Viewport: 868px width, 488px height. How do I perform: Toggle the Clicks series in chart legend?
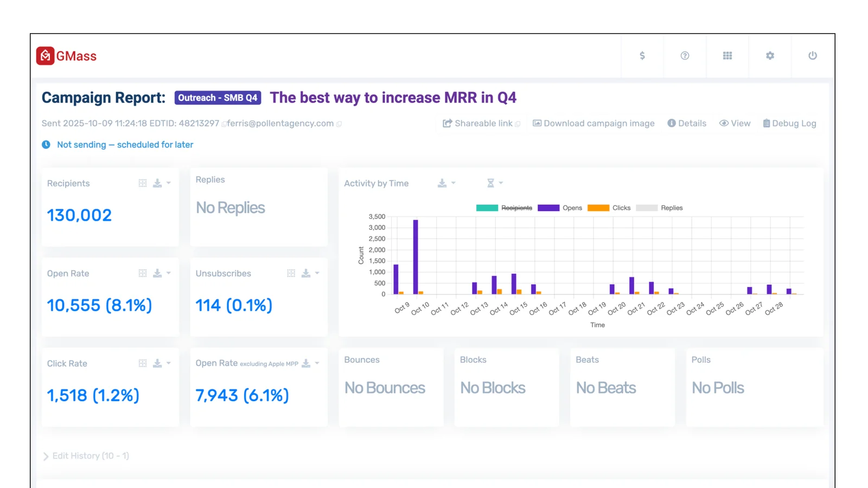(609, 208)
